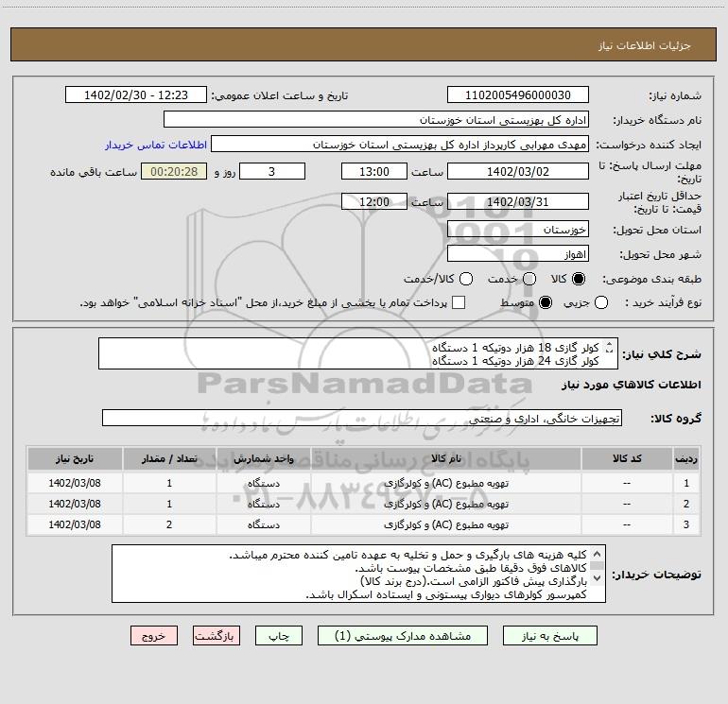The height and width of the screenshot is (704, 728).
Task: Toggle the اسناد خزانه اسلامی payment checkbox
Action: [459, 302]
